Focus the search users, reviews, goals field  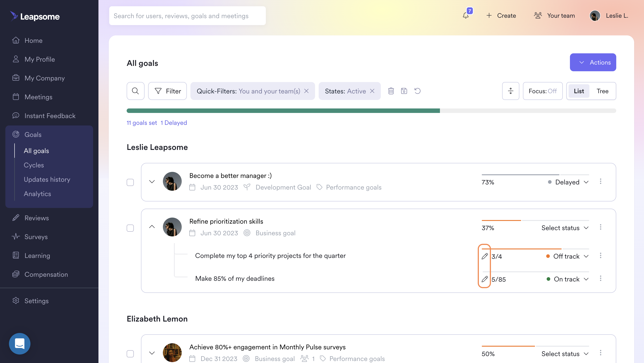(187, 15)
